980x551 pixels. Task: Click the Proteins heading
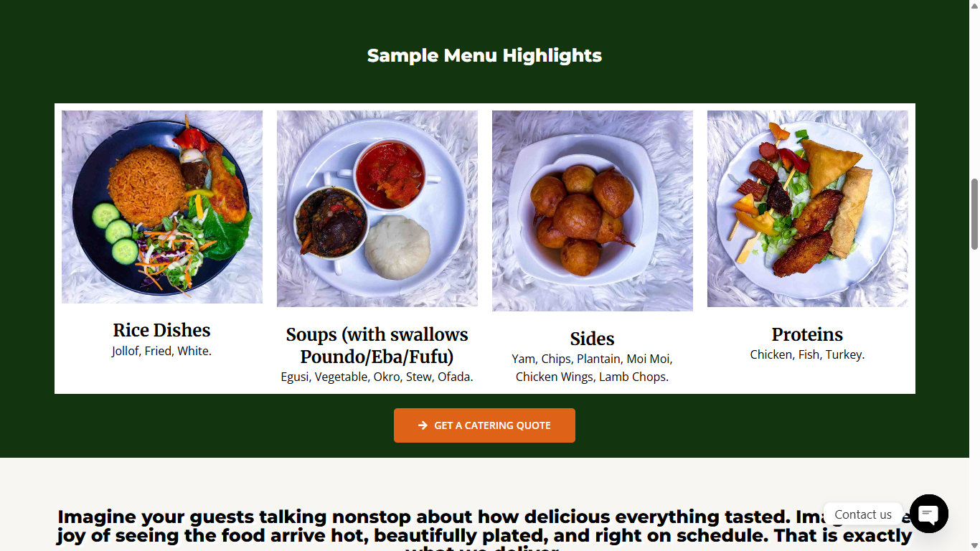click(x=808, y=334)
